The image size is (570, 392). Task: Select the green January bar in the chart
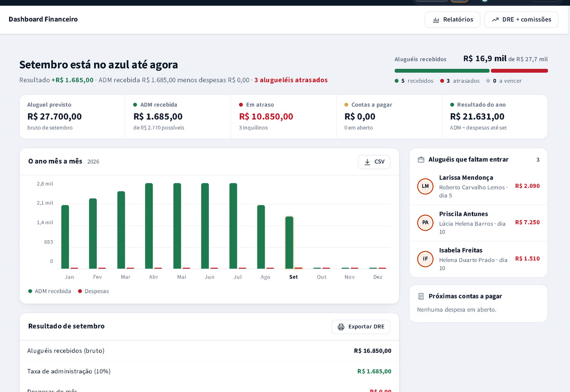pyautogui.click(x=65, y=237)
